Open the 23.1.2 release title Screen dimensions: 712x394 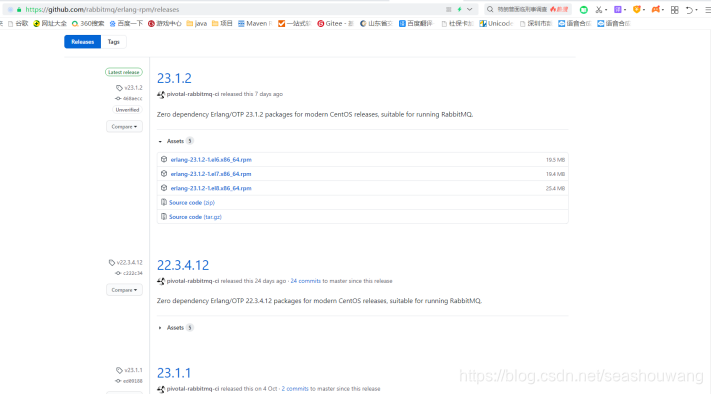pyautogui.click(x=174, y=78)
